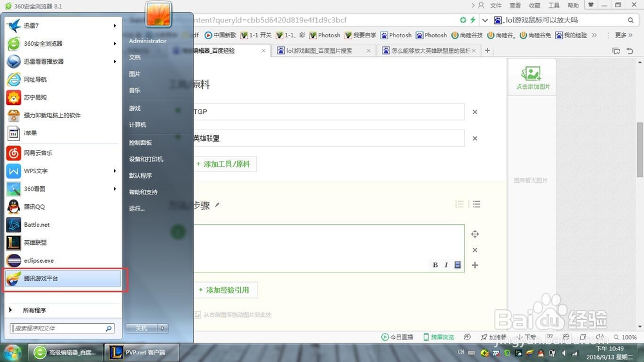The width and height of the screenshot is (644, 362).
Task: Launch 网易云音乐 from the Start menu
Action: click(x=62, y=153)
